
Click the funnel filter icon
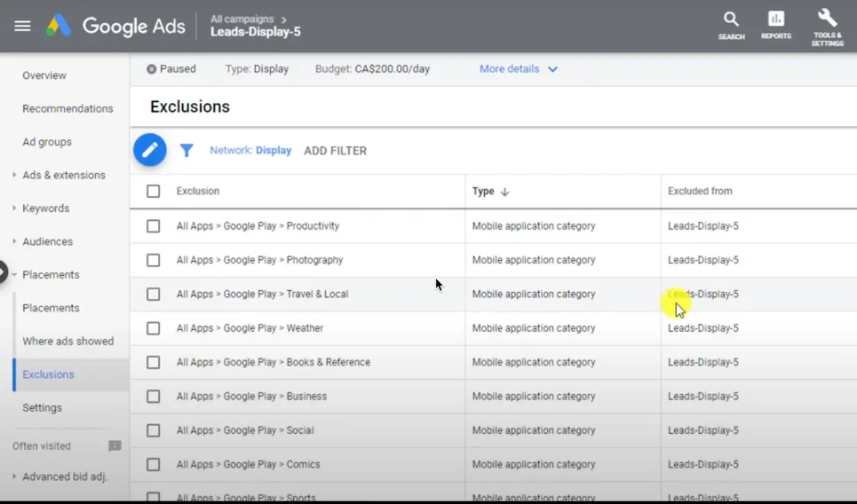click(x=186, y=150)
